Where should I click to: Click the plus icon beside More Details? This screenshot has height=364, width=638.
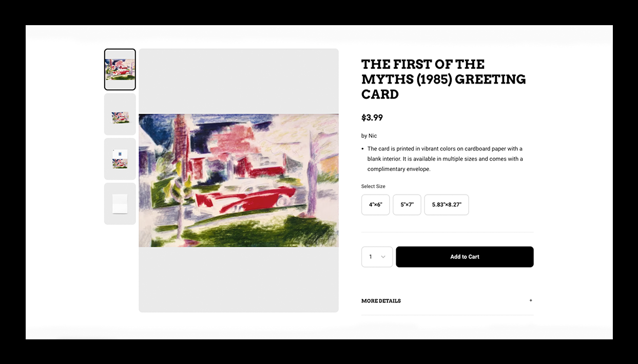click(531, 300)
